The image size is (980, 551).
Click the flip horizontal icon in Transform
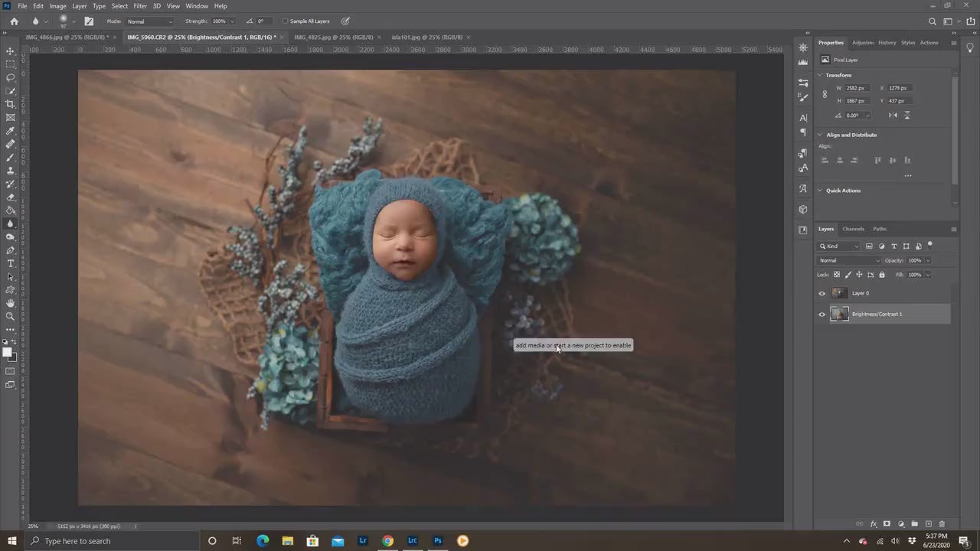(893, 116)
